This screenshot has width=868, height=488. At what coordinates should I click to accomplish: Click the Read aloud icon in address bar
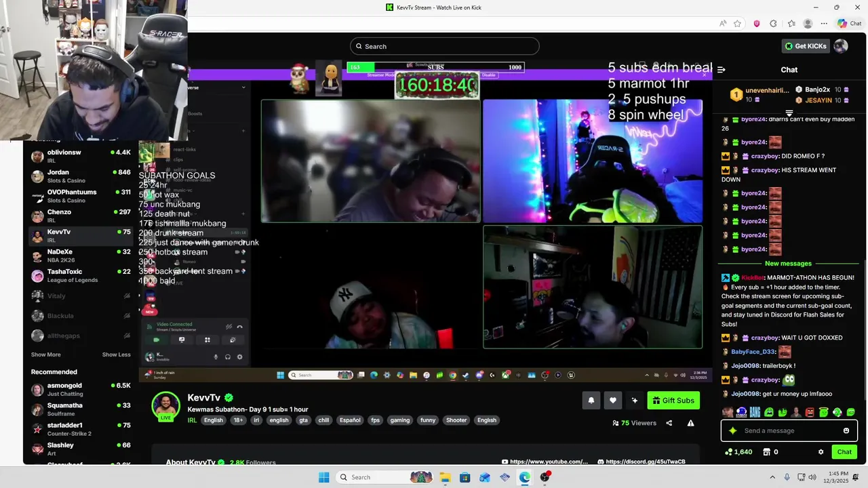pyautogui.click(x=723, y=24)
